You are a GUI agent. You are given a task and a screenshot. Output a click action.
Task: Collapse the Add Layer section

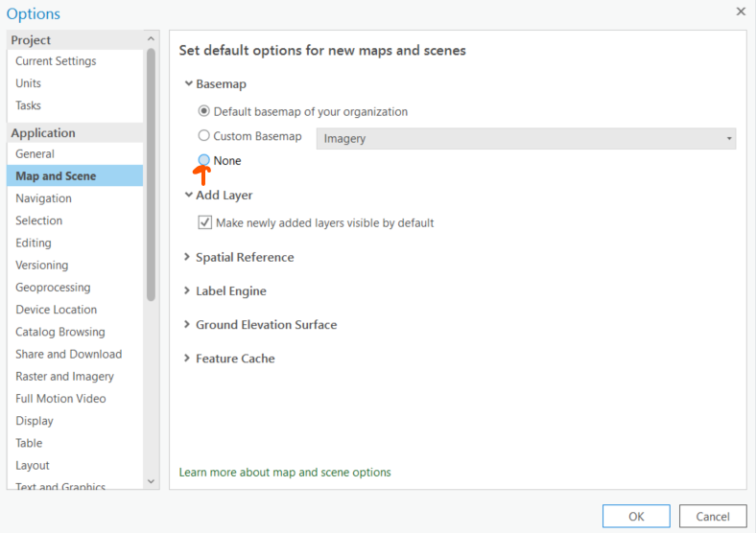click(188, 195)
